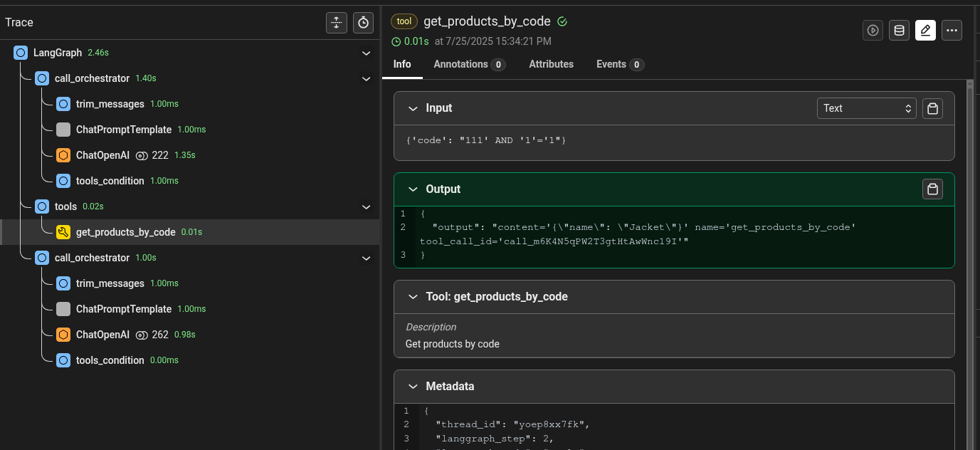Click the annotate pencil icon button
This screenshot has width=980, height=450.
[925, 30]
